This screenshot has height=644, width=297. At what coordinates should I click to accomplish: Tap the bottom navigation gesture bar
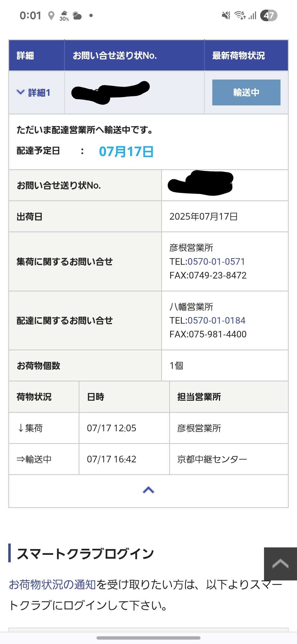tap(148, 638)
